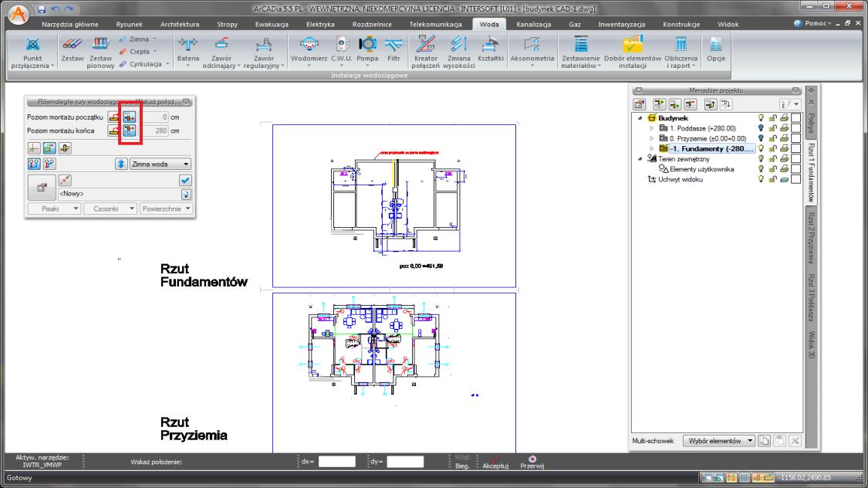Expand the 1. Poddasze tree node
This screenshot has width=868, height=488.
[x=651, y=128]
